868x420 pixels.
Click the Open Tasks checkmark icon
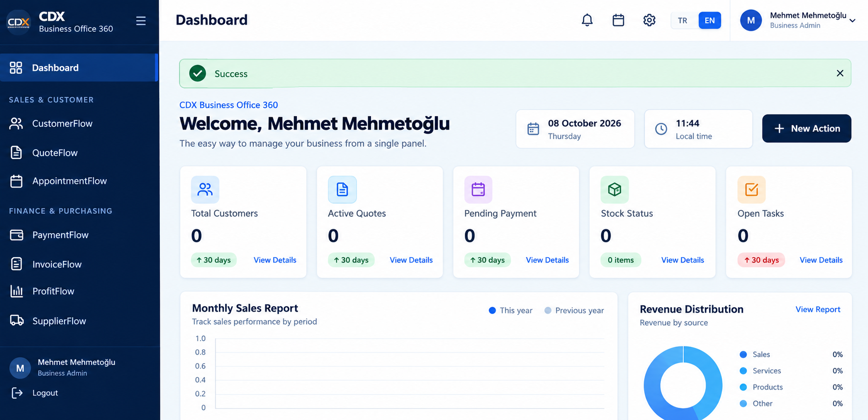pyautogui.click(x=752, y=189)
